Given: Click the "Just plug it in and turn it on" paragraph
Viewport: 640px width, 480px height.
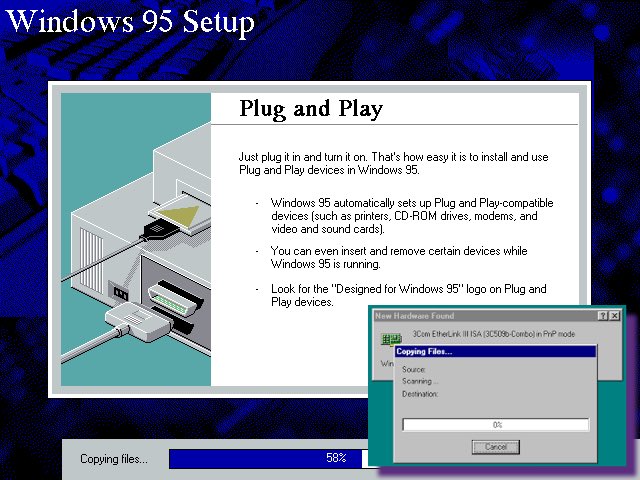Looking at the screenshot, I should tap(393, 163).
